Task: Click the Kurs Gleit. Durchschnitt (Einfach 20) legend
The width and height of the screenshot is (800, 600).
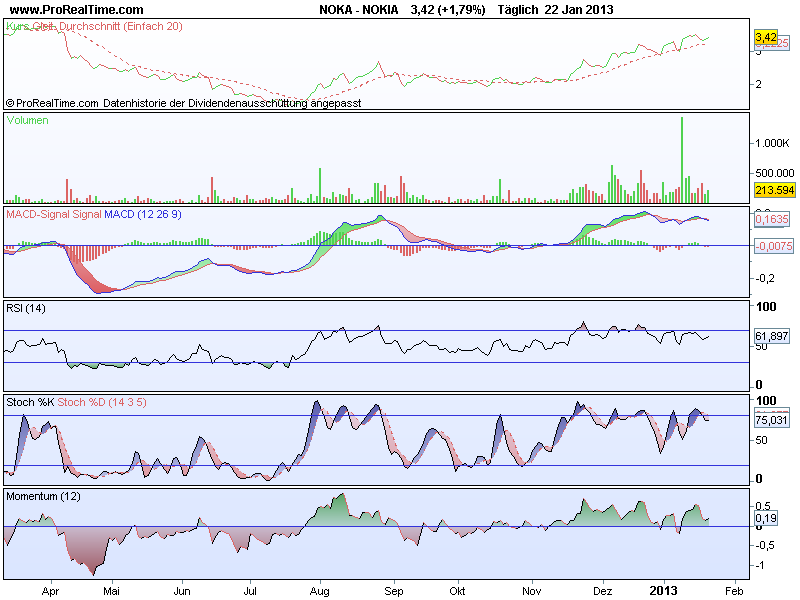Action: tap(94, 27)
